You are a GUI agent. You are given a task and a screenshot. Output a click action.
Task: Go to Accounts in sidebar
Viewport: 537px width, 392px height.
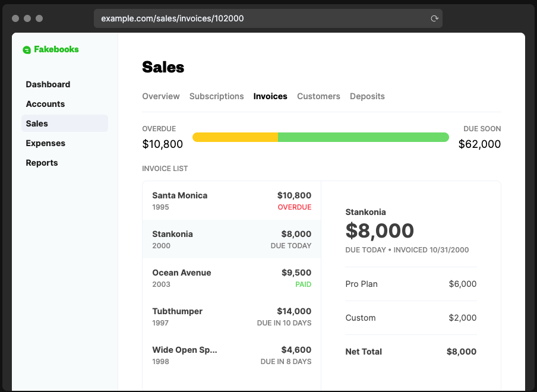[45, 104]
